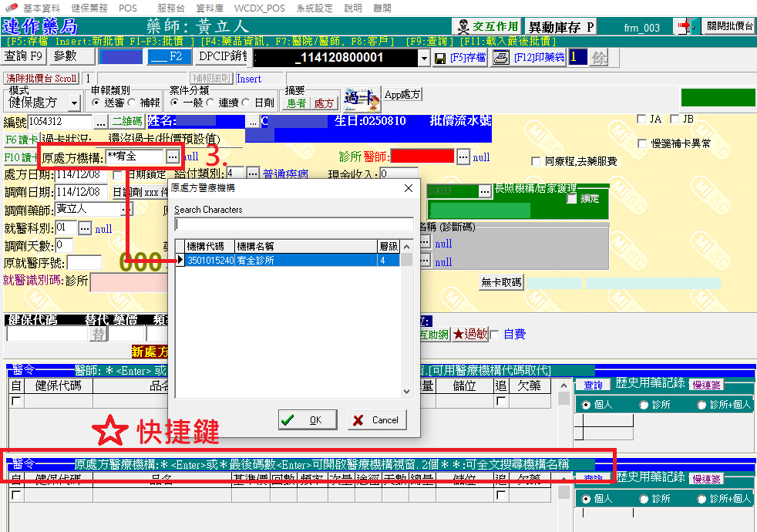Open the prescription number dropdown arrow
The image size is (757, 532).
click(x=424, y=58)
